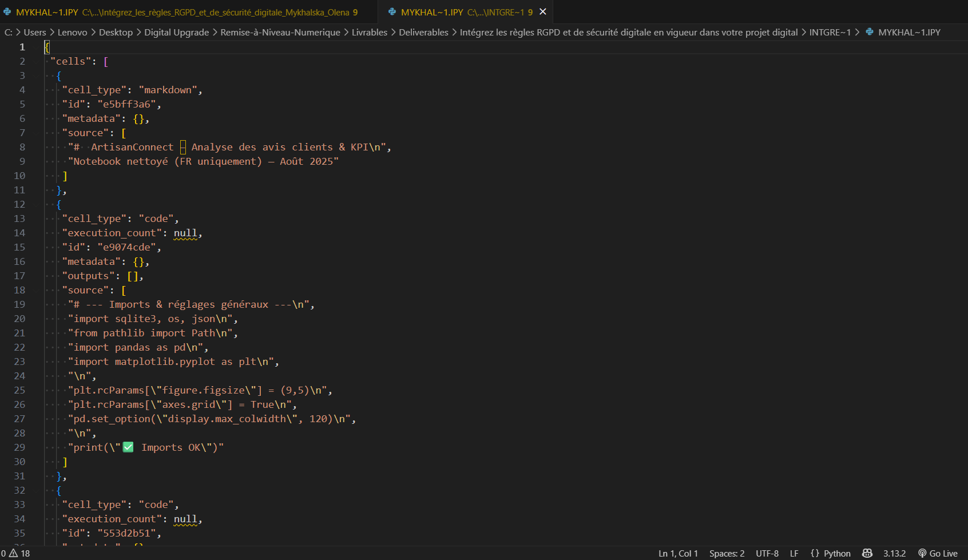Click the print Imports OK line
The width and height of the screenshot is (968, 560).
click(x=146, y=447)
